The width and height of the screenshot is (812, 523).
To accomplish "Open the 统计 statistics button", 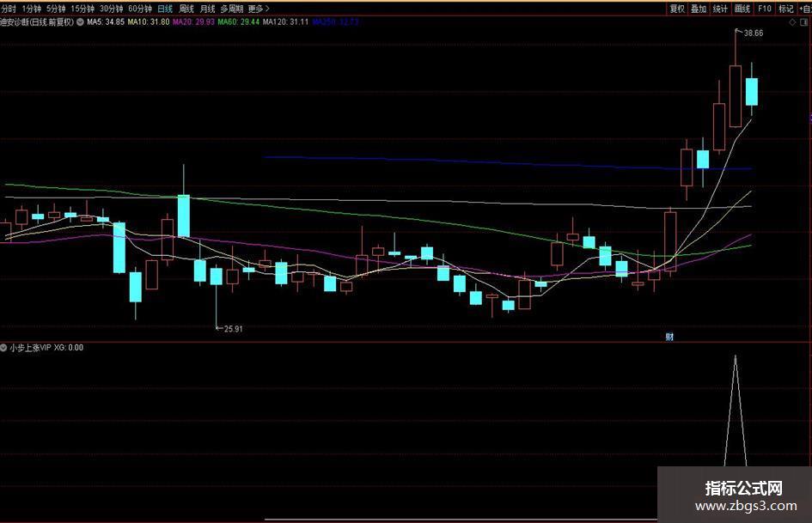I will pyautogui.click(x=720, y=9).
